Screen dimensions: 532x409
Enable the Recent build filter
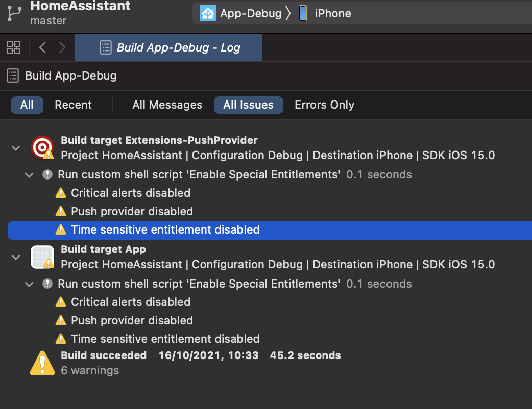coord(73,105)
